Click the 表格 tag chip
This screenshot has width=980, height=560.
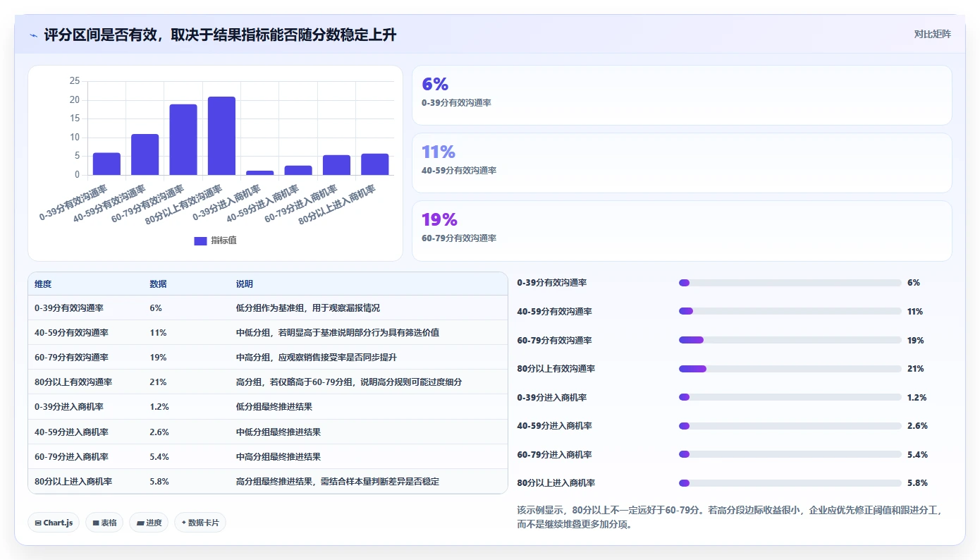[104, 523]
